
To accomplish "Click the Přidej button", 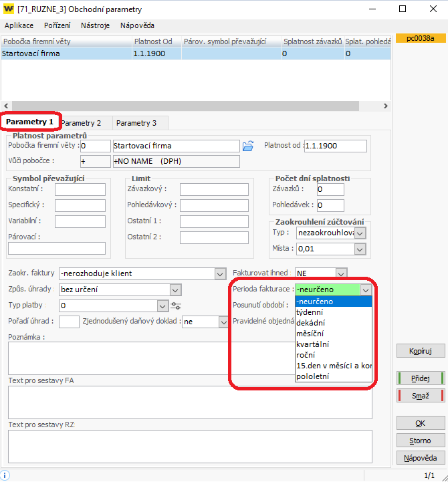I will (421, 378).
